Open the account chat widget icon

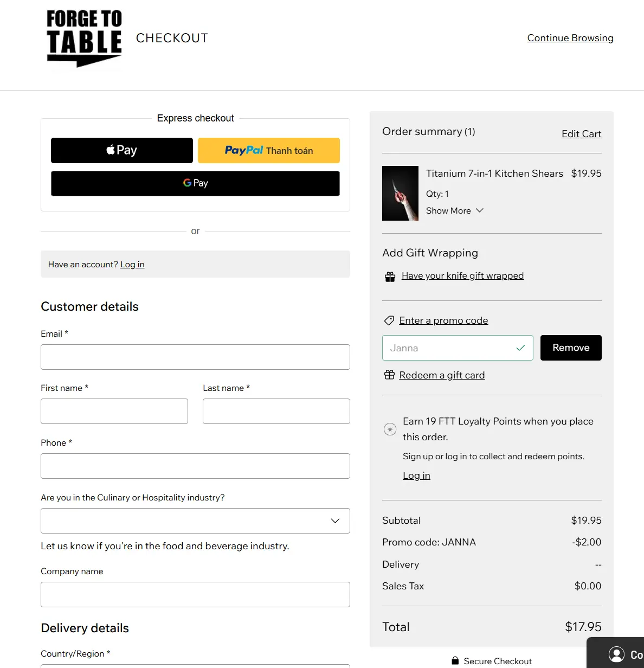(x=616, y=654)
